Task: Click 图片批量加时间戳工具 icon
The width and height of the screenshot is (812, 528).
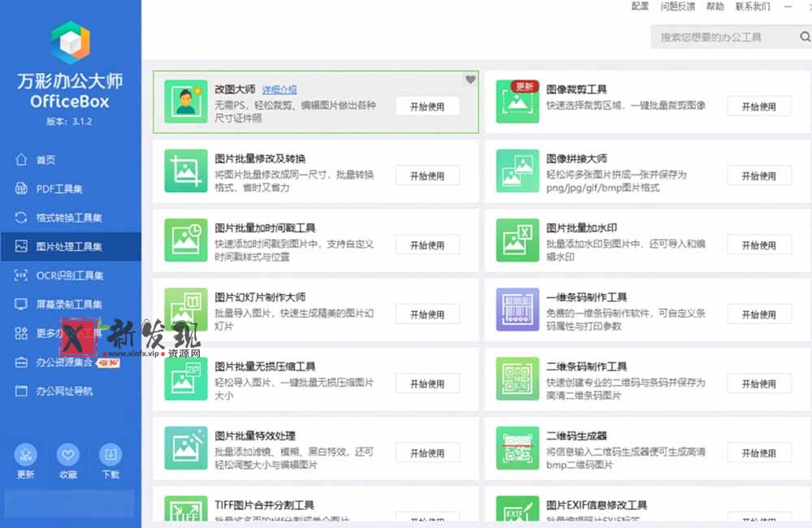Action: [186, 240]
